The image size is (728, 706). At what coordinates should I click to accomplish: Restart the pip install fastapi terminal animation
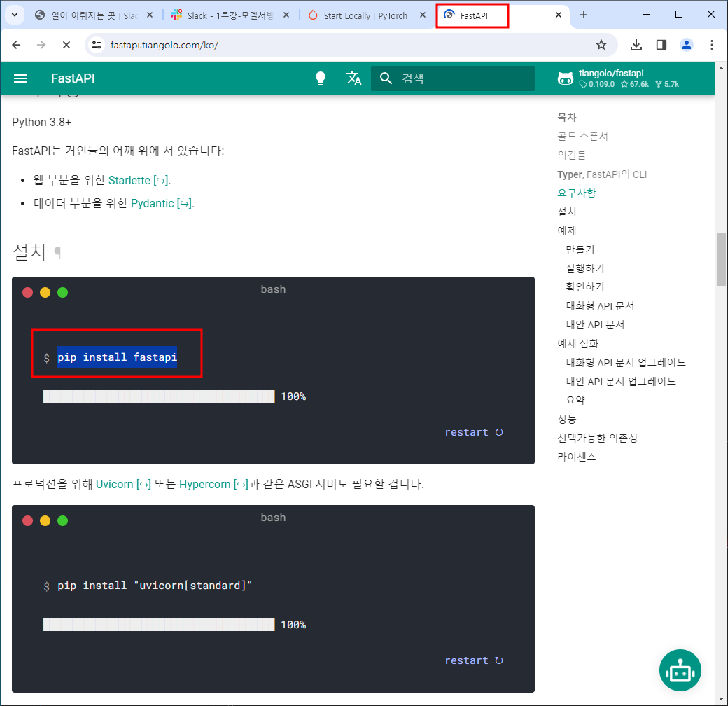pyautogui.click(x=474, y=432)
